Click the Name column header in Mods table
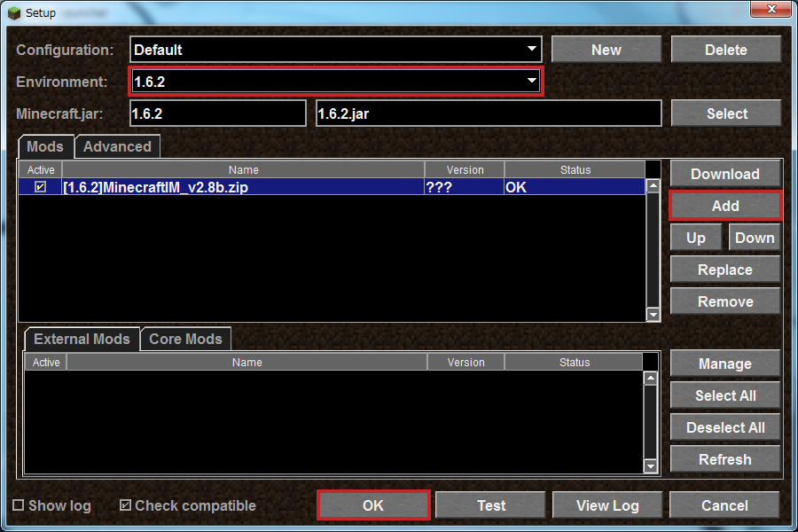798x532 pixels. (243, 169)
